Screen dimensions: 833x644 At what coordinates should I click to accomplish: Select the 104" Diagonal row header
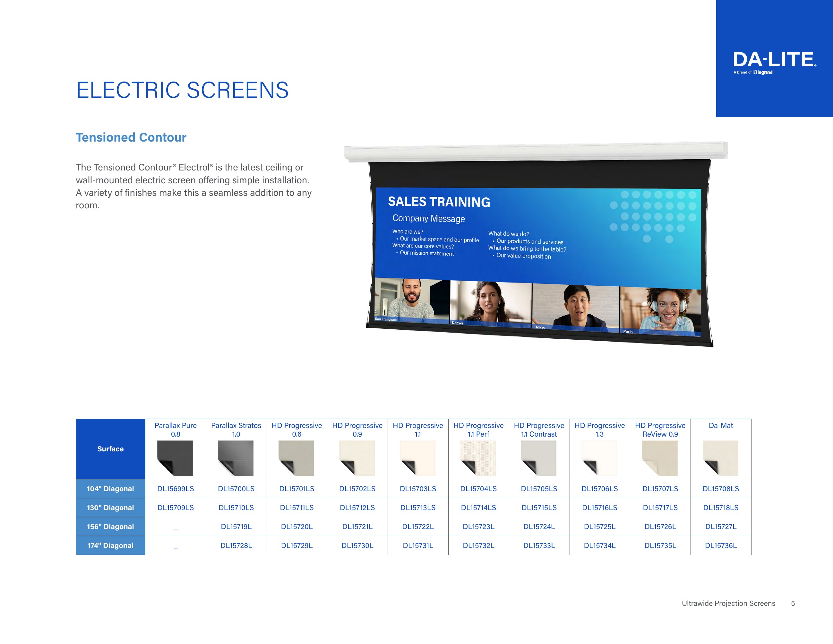pyautogui.click(x=111, y=488)
